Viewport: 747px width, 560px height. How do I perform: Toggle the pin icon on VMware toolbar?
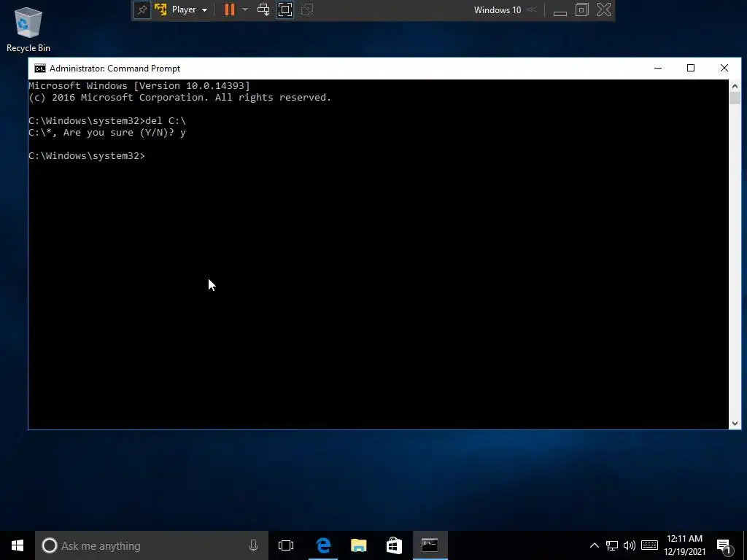coord(142,9)
